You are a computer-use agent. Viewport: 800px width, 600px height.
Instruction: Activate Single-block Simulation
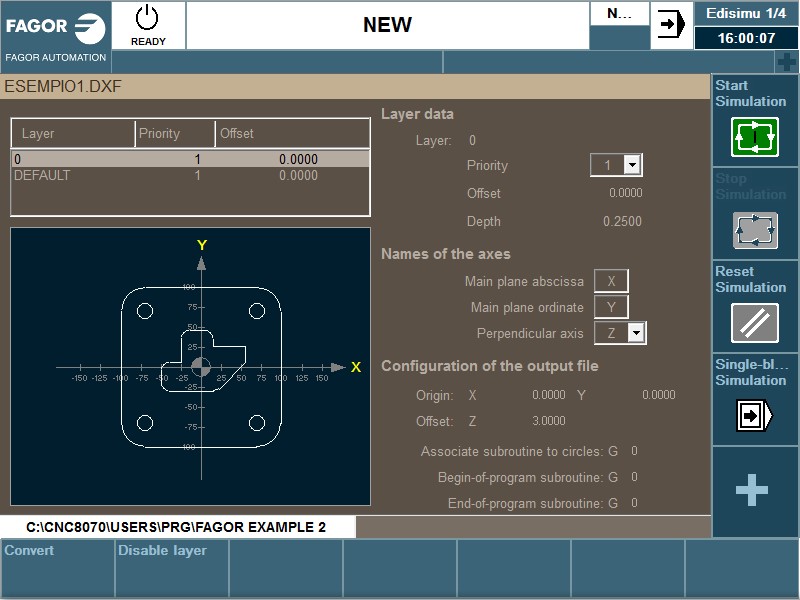[753, 413]
